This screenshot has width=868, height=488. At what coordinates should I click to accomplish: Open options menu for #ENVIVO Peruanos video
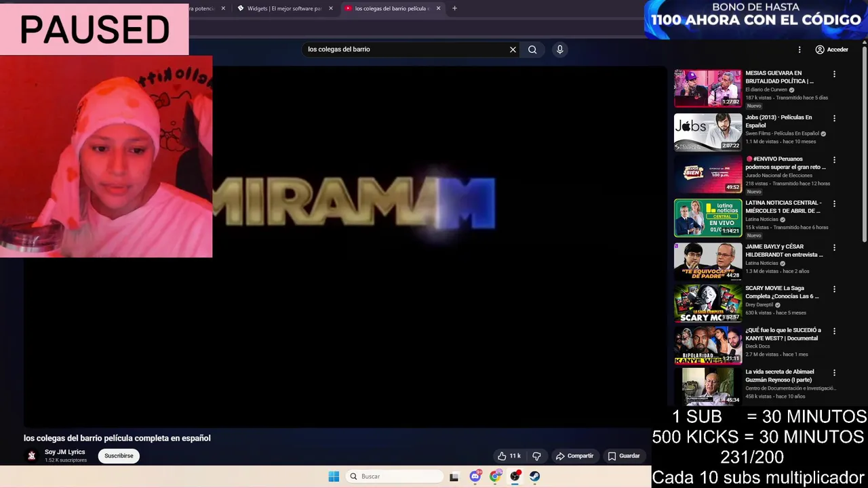pos(834,160)
